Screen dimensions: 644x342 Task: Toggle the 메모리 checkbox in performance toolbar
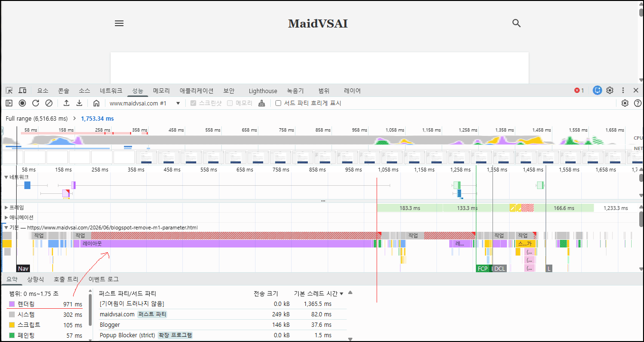pyautogui.click(x=230, y=103)
